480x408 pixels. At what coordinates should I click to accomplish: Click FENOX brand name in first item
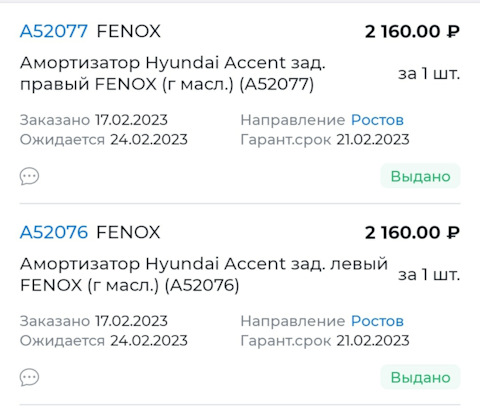[x=129, y=31]
